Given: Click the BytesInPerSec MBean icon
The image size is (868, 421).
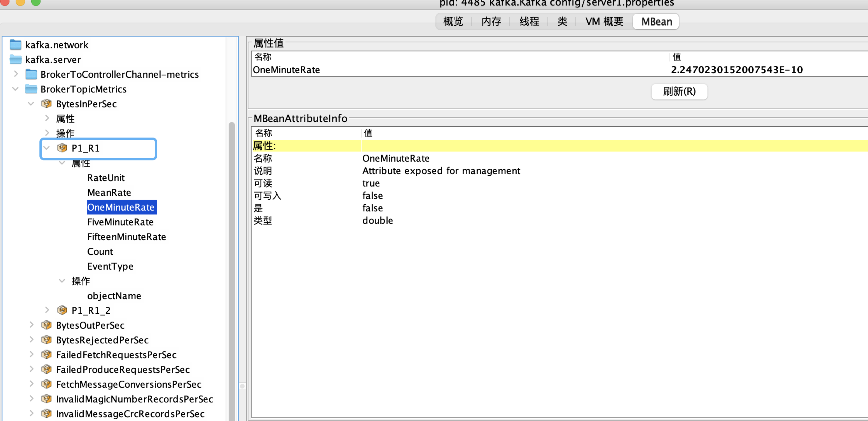Looking at the screenshot, I should (x=46, y=104).
